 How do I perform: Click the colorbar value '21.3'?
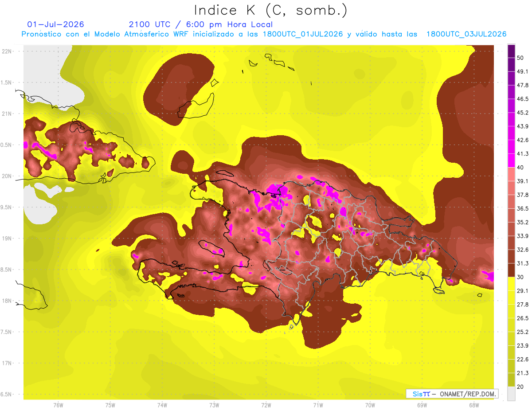click(x=523, y=373)
